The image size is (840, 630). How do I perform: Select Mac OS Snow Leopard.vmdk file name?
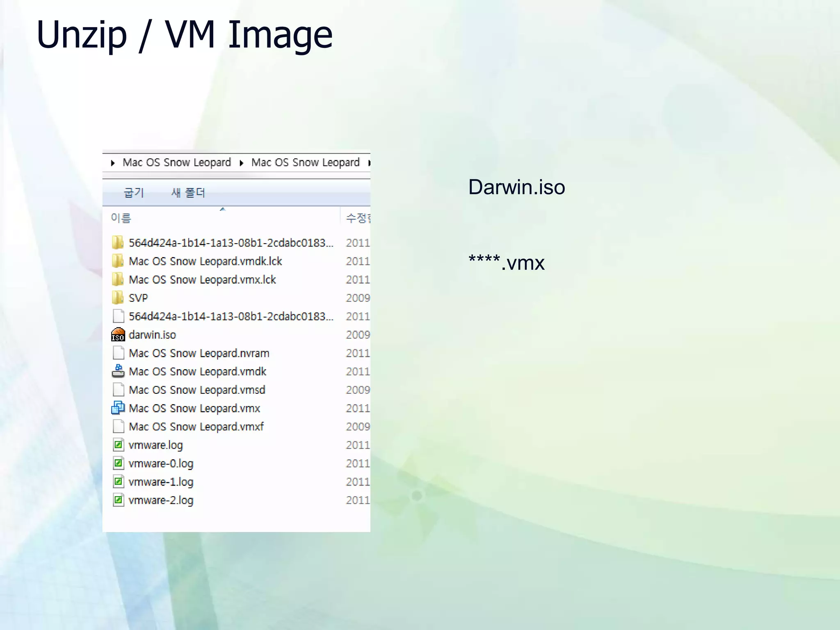click(198, 372)
